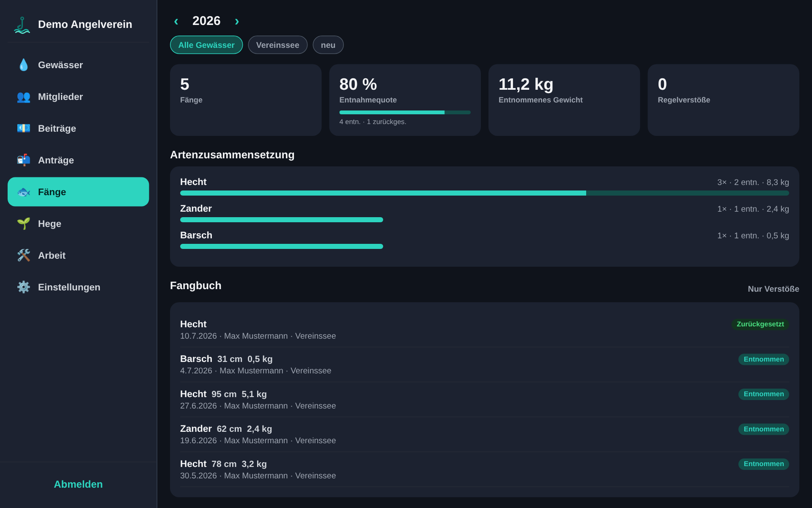Toggle the Nur Verstöße filter
812x508 pixels.
pos(773,289)
